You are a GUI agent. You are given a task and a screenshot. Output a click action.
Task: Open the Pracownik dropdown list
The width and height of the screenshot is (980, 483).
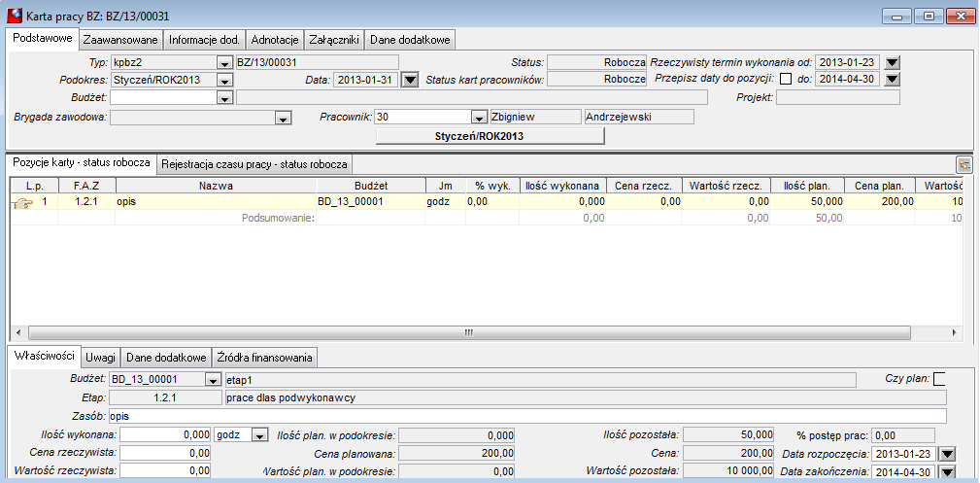point(479,118)
